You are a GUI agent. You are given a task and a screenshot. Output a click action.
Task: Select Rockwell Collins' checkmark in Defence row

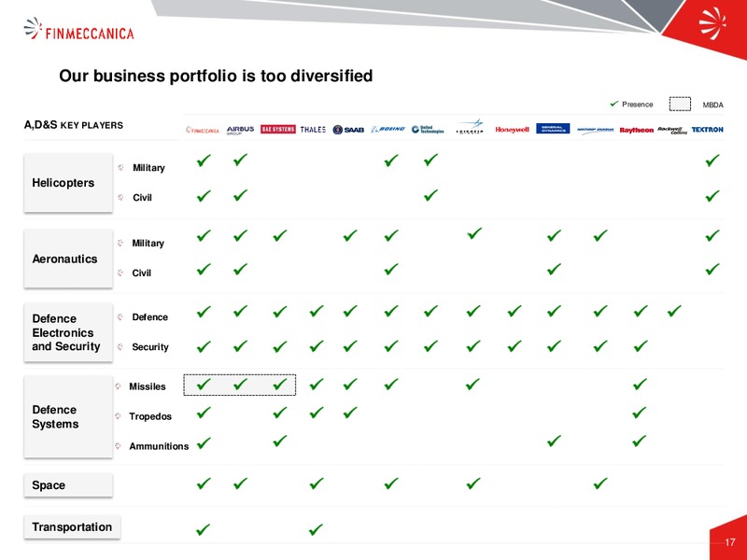click(x=674, y=311)
